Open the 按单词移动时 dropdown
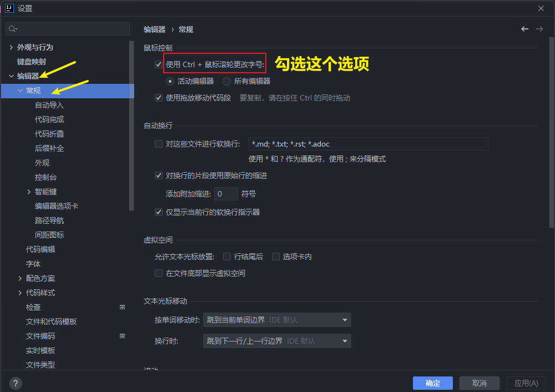The image size is (555, 392). 277,320
